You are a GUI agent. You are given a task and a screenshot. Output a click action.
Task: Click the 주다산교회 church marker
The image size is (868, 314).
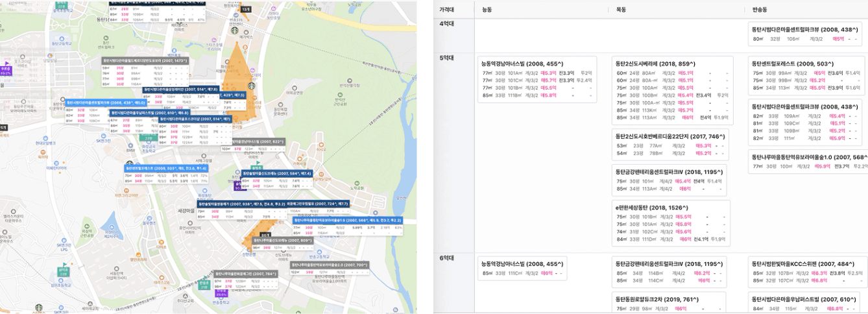click(184, 296)
